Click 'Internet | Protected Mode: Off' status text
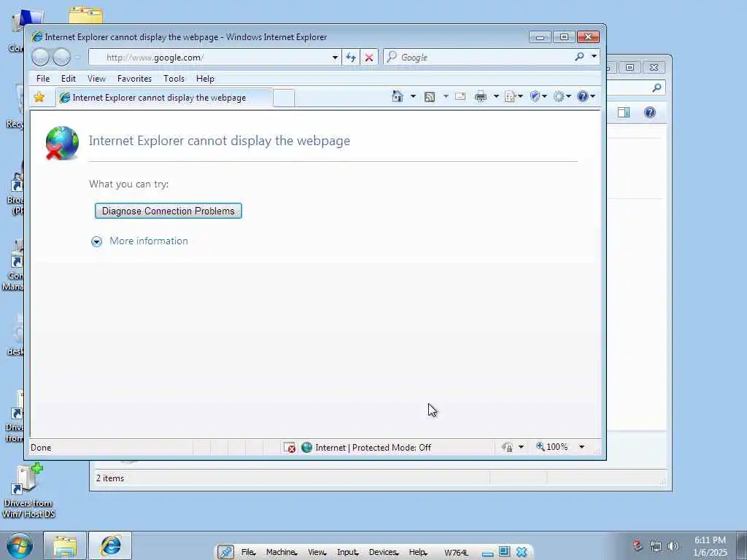Screen dimensions: 747x560 coord(373,448)
